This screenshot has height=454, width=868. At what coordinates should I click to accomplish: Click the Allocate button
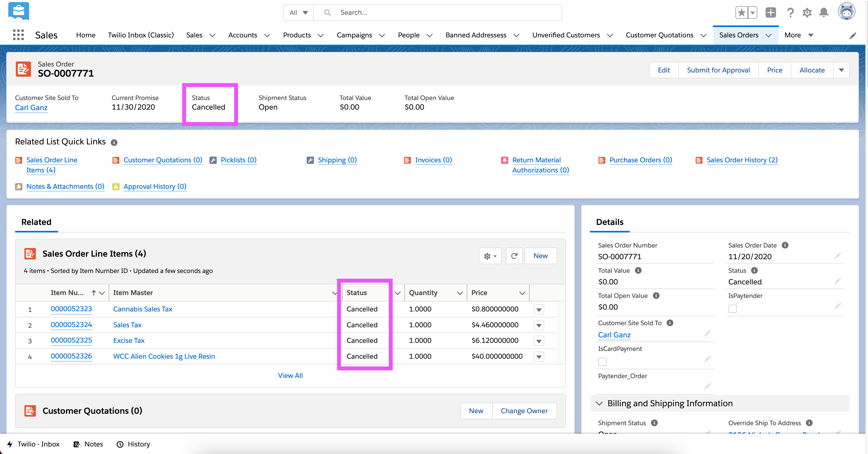point(812,70)
